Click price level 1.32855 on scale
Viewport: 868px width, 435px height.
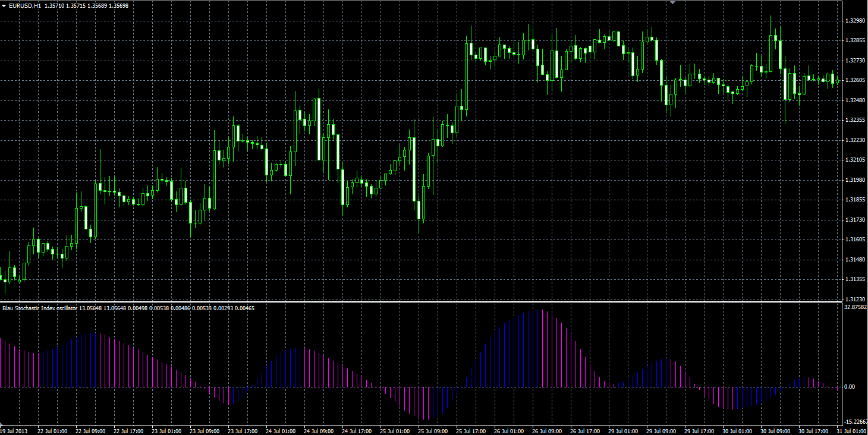(x=854, y=40)
